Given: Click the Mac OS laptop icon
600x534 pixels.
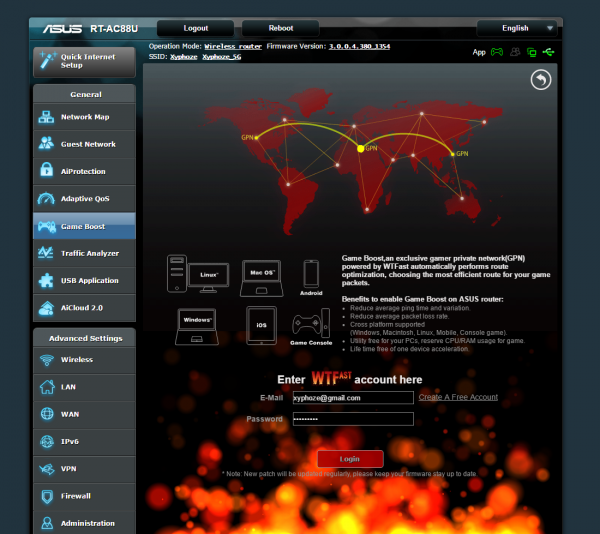Looking at the screenshot, I should pyautogui.click(x=262, y=278).
